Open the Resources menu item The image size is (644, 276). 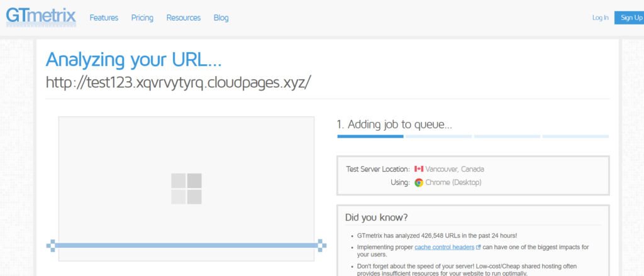point(184,18)
